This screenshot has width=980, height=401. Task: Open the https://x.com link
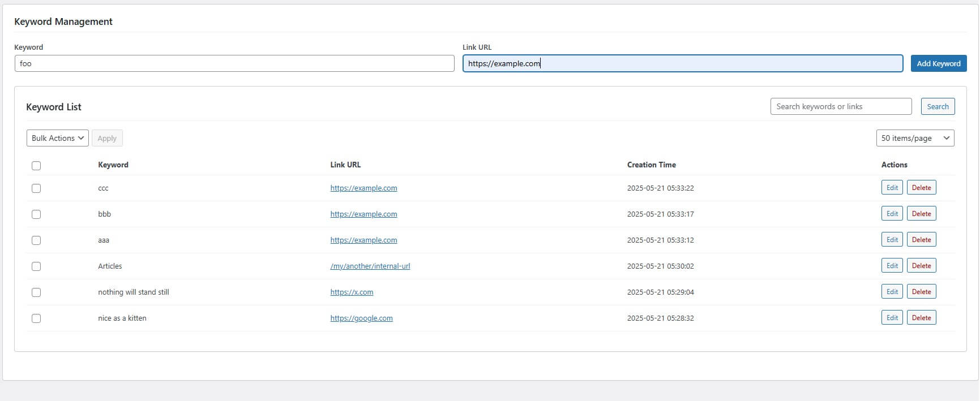click(x=352, y=292)
